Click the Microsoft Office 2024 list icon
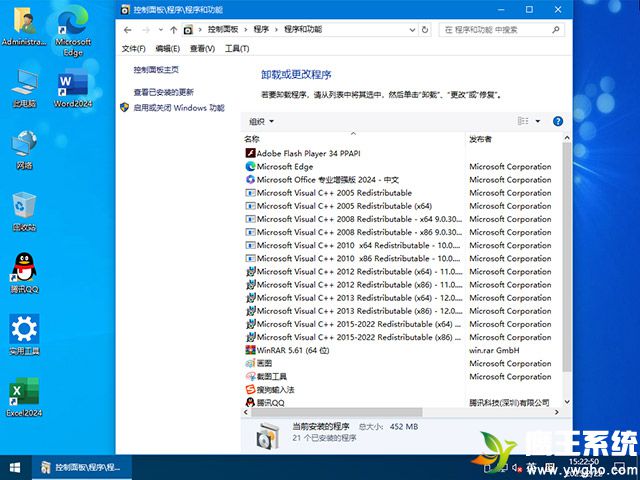The height and width of the screenshot is (480, 640). point(250,179)
